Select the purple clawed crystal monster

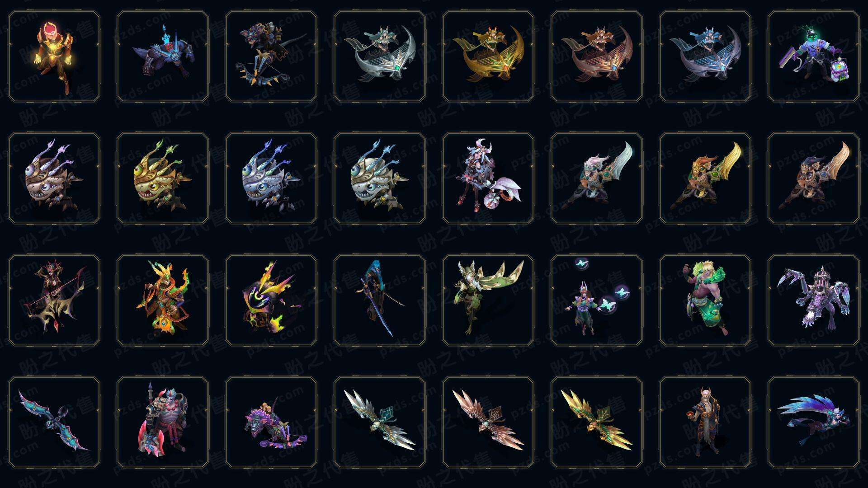coord(814,300)
